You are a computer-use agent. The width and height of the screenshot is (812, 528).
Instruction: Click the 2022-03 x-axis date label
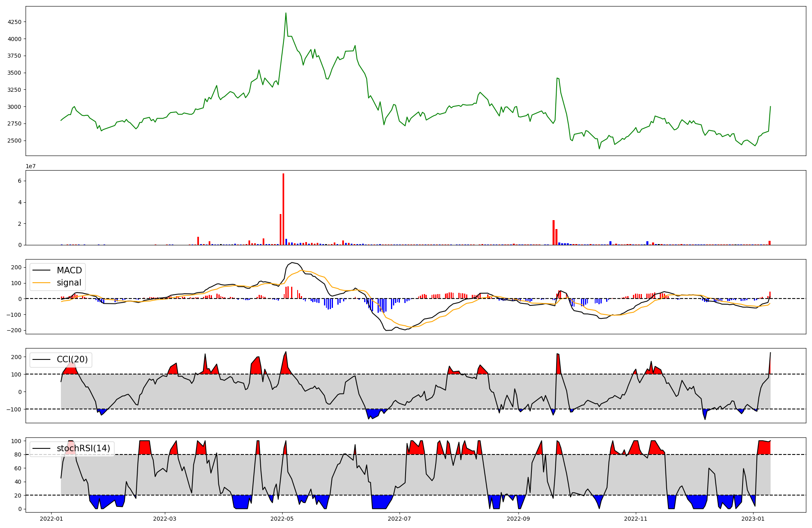pyautogui.click(x=165, y=519)
